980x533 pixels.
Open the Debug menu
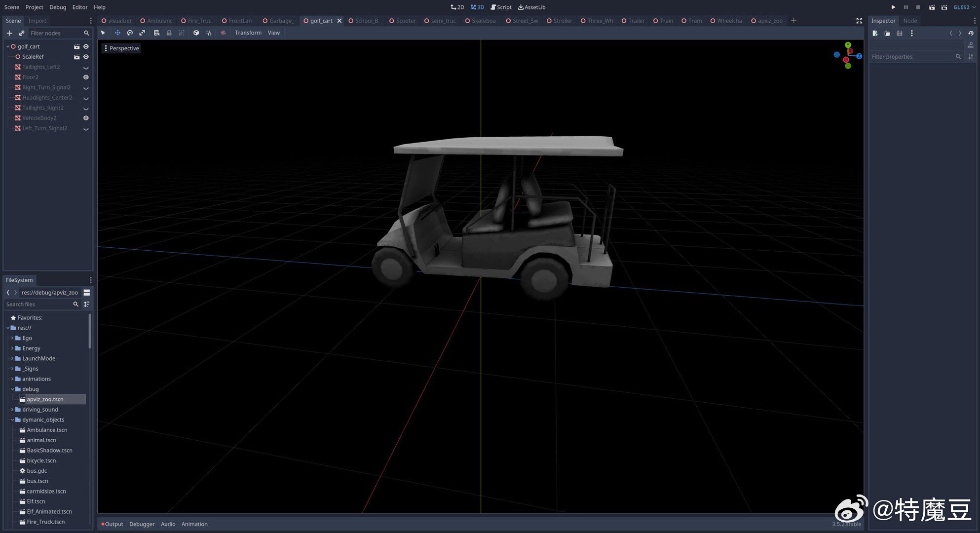[x=58, y=7]
